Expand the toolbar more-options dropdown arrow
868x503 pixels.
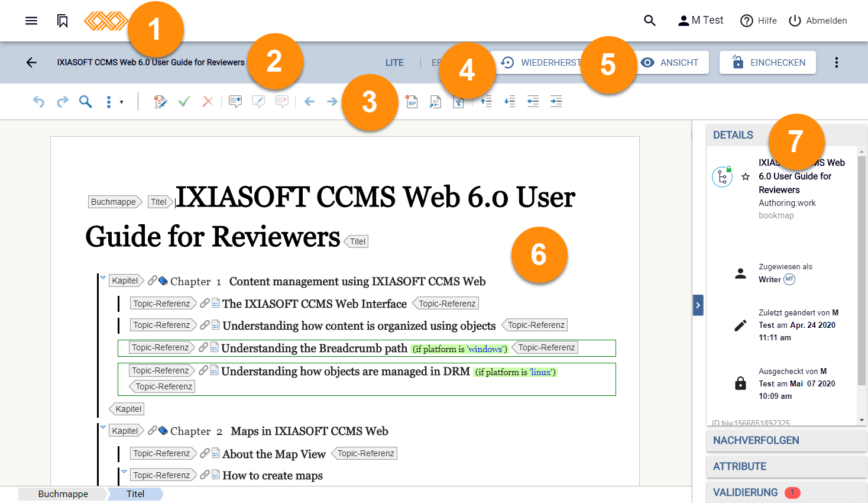point(122,102)
